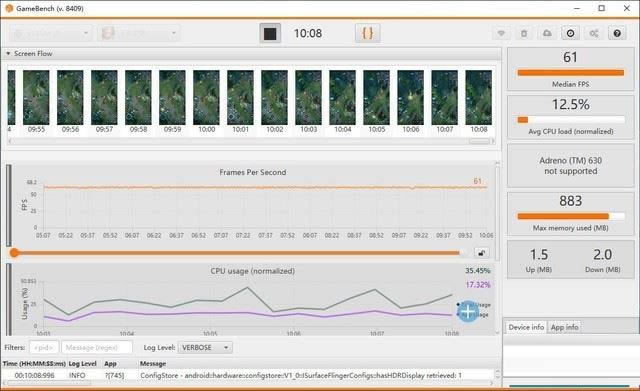Click the pid filter input field
The image size is (640, 391).
tap(44, 348)
